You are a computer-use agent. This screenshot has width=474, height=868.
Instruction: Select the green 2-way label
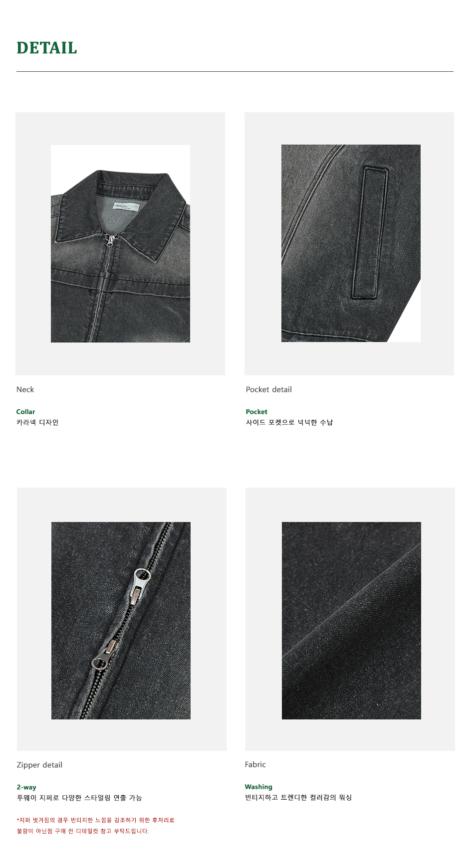(26, 787)
